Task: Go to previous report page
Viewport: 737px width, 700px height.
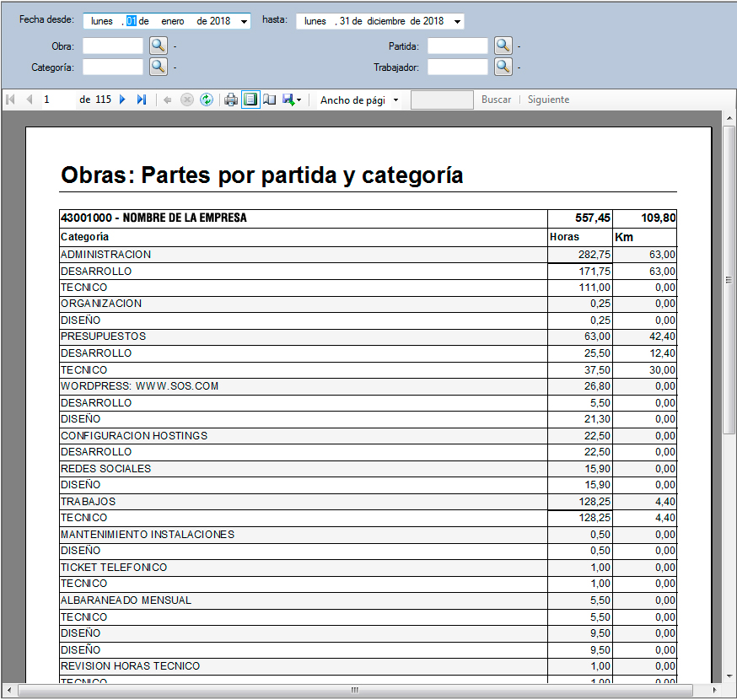Action: pos(30,100)
